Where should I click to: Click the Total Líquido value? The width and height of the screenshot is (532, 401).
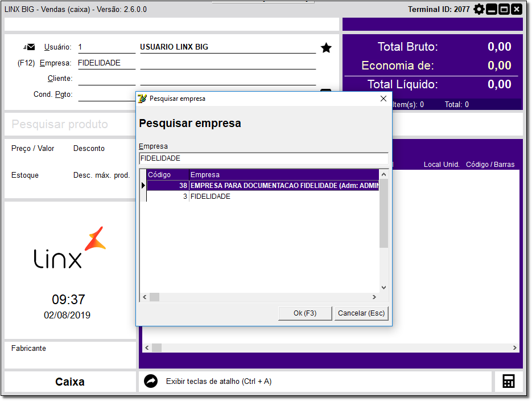(499, 84)
